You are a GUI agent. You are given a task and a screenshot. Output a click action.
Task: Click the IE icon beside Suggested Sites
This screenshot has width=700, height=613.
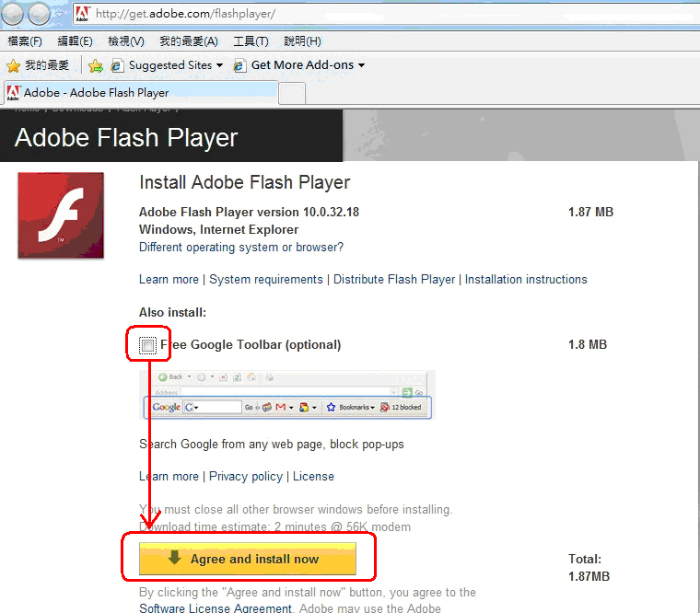(117, 65)
